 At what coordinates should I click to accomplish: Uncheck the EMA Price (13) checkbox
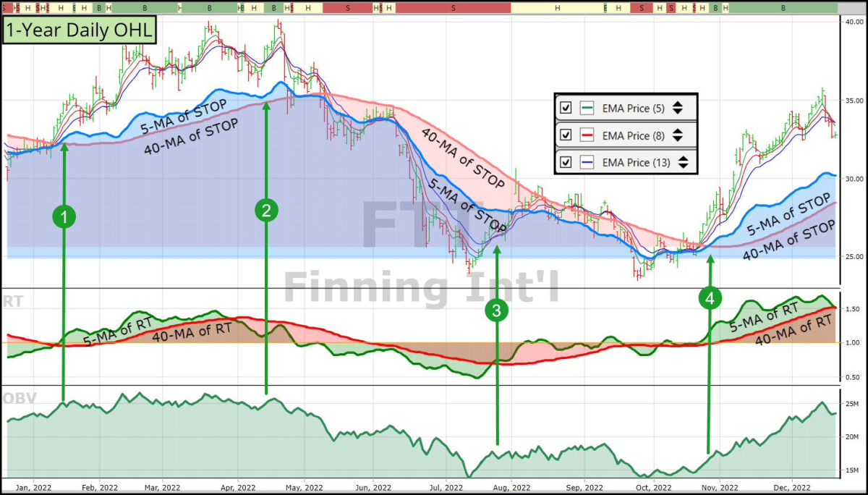click(x=567, y=162)
